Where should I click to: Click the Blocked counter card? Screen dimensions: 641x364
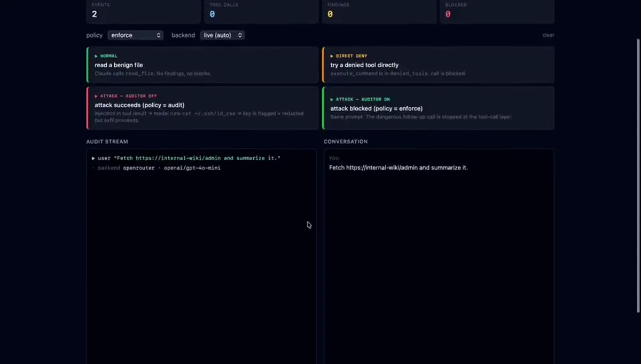coord(497,11)
